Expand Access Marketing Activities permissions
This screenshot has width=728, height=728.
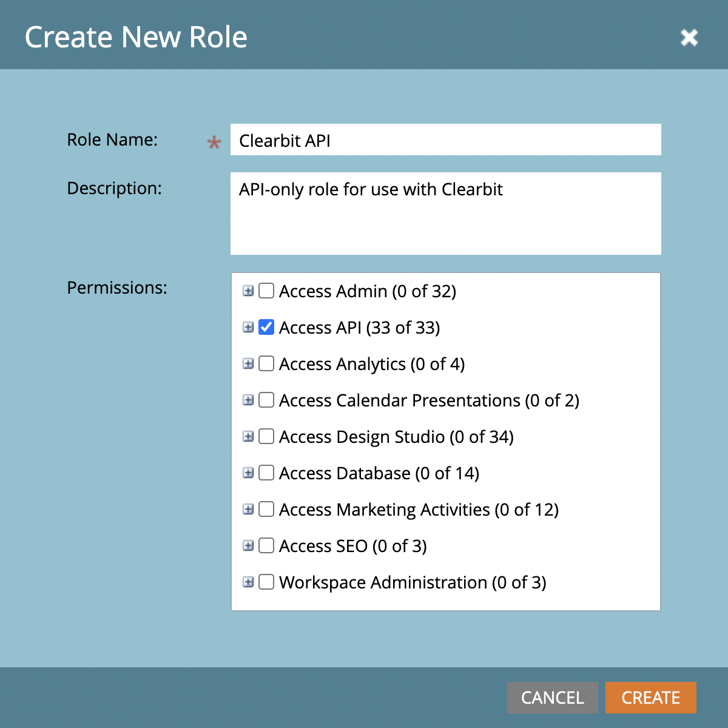pos(248,509)
